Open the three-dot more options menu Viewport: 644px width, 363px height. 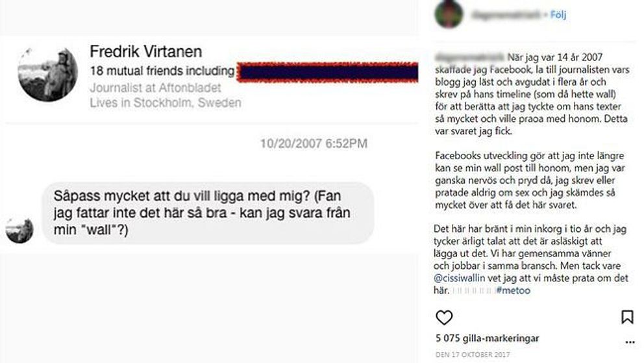[x=630, y=342]
